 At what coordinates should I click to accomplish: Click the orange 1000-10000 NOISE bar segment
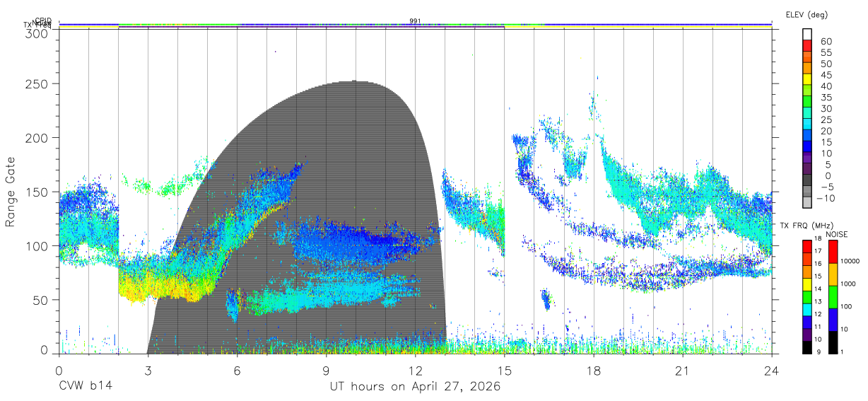835,274
